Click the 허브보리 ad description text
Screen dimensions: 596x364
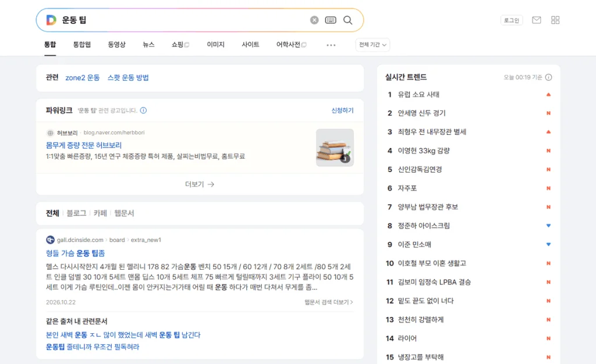146,156
